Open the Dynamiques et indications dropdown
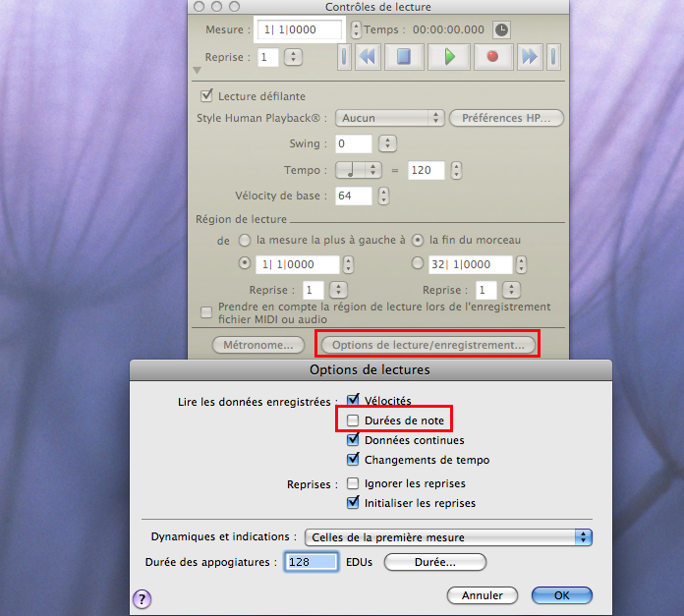 [x=447, y=537]
